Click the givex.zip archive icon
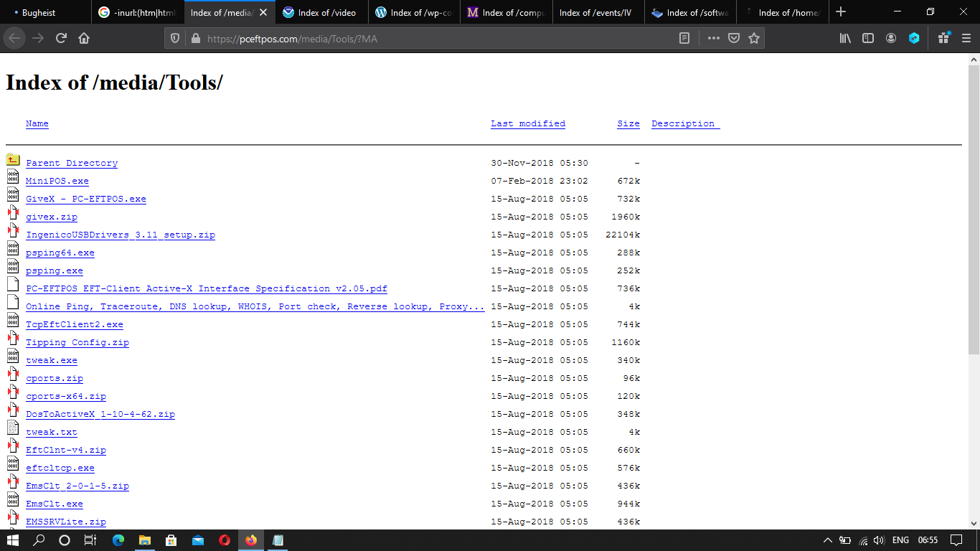 [x=13, y=213]
